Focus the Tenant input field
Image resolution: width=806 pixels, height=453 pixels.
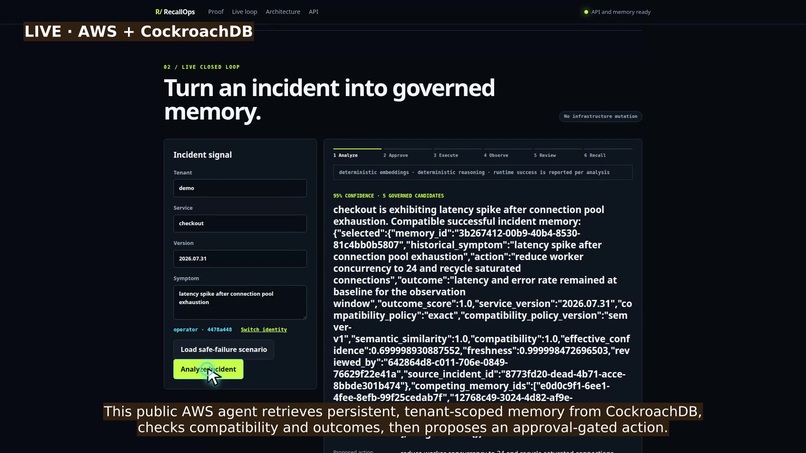(240, 188)
